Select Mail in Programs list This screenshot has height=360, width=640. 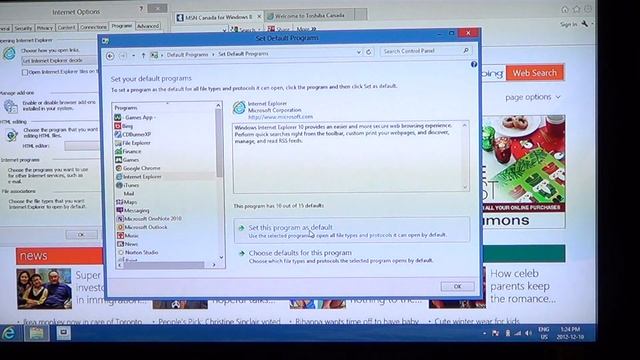tap(128, 193)
